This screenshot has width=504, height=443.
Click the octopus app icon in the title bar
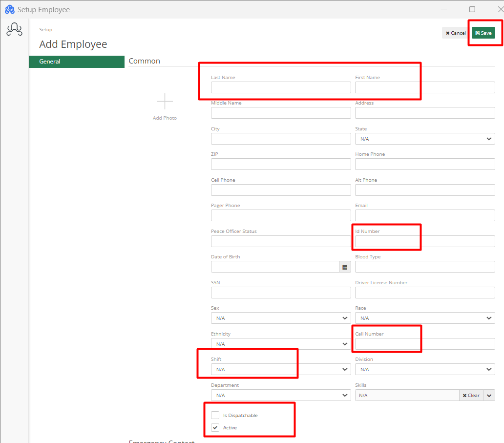10,9
